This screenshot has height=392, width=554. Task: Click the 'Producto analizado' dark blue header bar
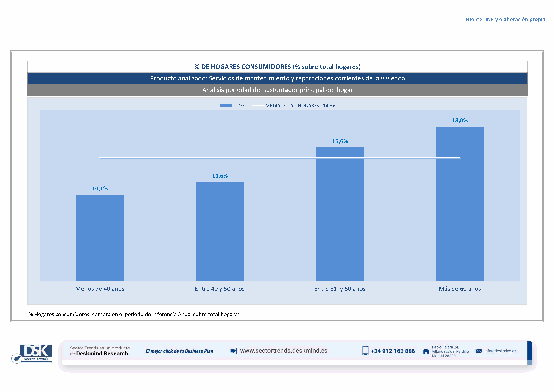point(278,78)
